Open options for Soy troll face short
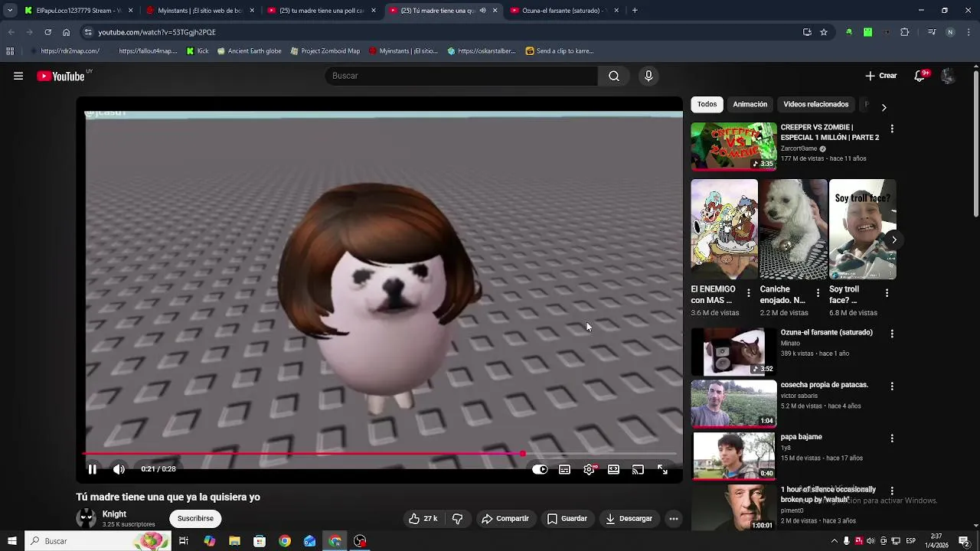The height and width of the screenshot is (551, 980). coord(887,293)
